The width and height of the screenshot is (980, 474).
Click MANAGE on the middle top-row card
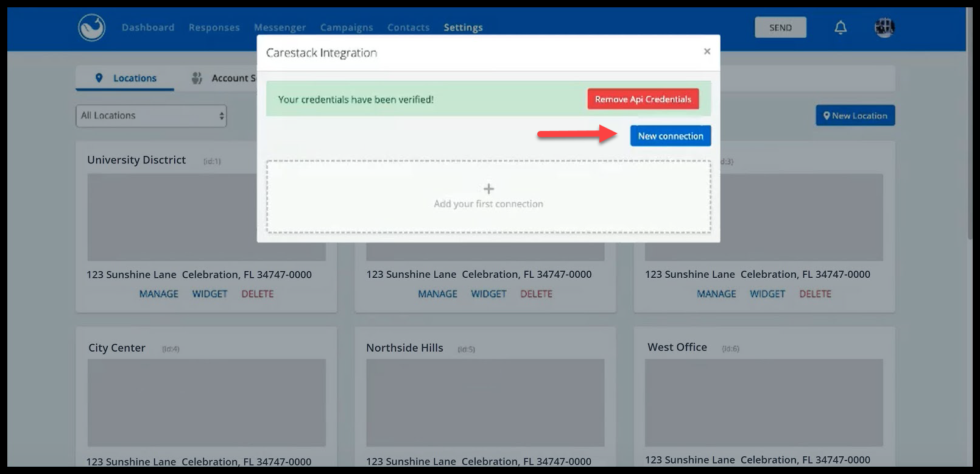[438, 294]
